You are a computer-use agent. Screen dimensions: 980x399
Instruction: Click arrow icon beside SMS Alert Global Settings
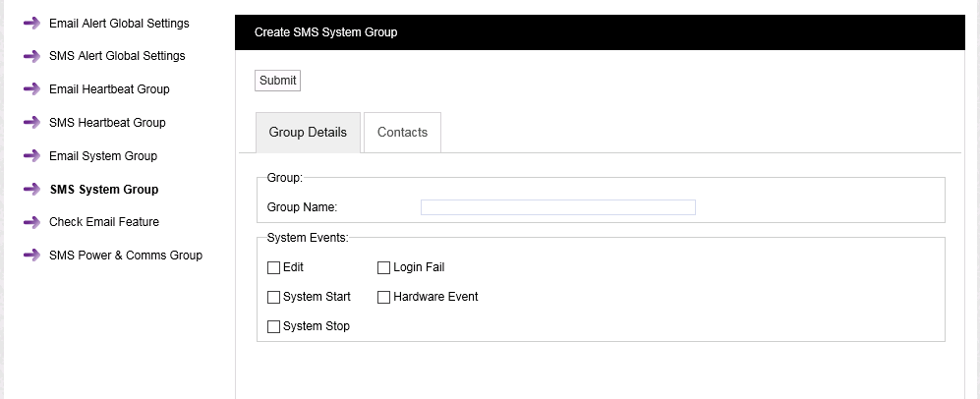pyautogui.click(x=31, y=57)
